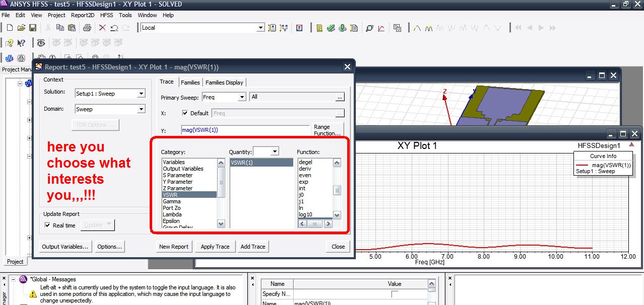Click the red curve plot report icon
644x305 pixels.
(x=381, y=28)
